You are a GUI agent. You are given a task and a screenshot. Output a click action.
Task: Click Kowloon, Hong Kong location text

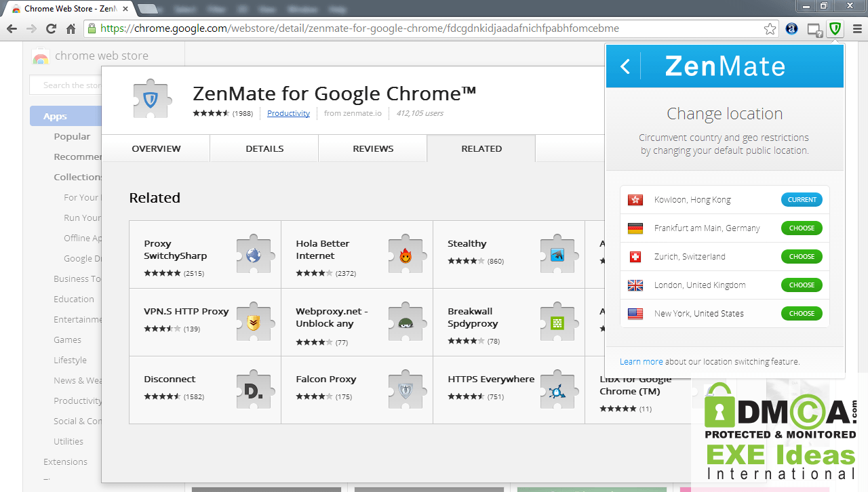(x=692, y=200)
